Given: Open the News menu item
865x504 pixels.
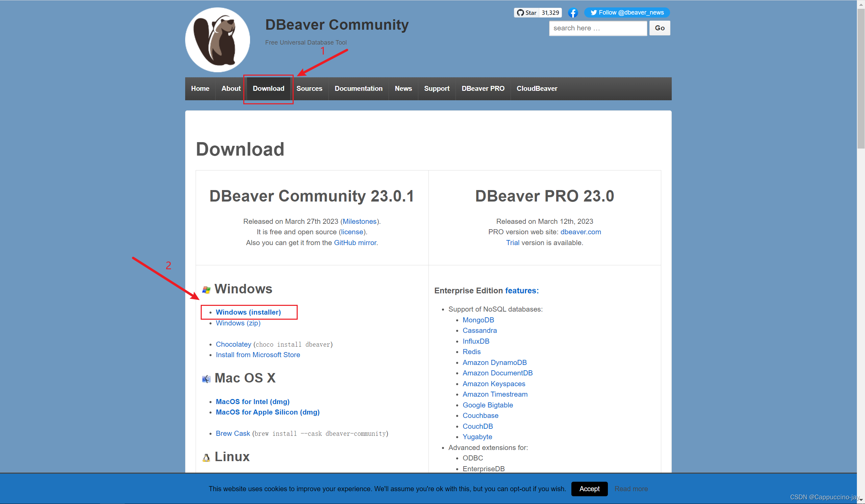Looking at the screenshot, I should [403, 88].
